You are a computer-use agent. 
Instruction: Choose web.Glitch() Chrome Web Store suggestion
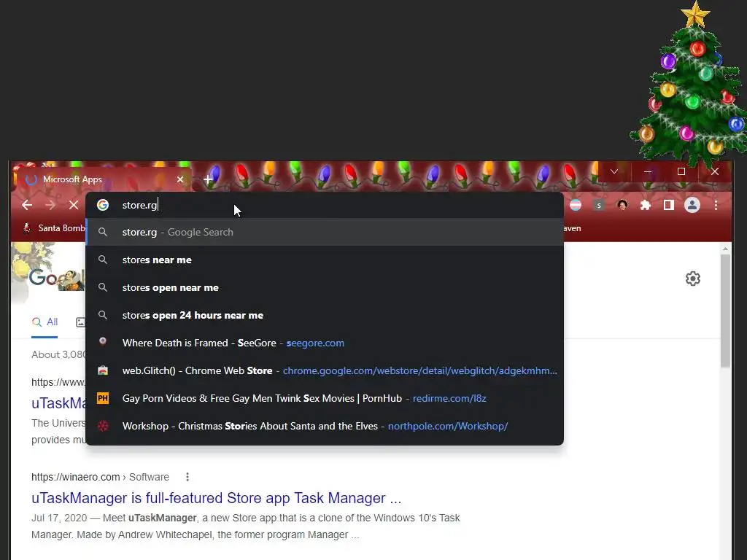point(325,370)
